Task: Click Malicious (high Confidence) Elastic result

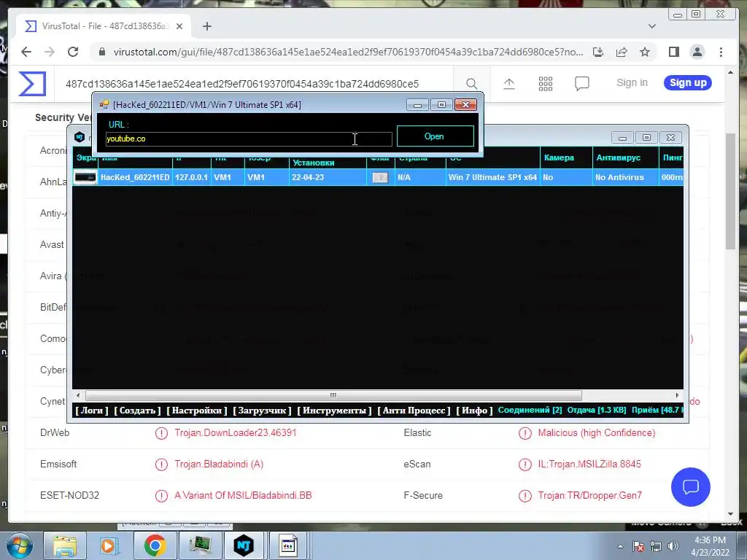Action: (x=597, y=433)
